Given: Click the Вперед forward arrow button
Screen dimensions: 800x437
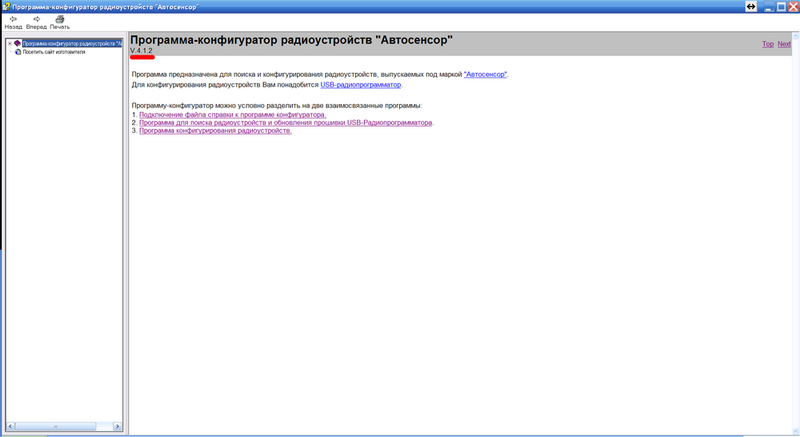Looking at the screenshot, I should (36, 22).
